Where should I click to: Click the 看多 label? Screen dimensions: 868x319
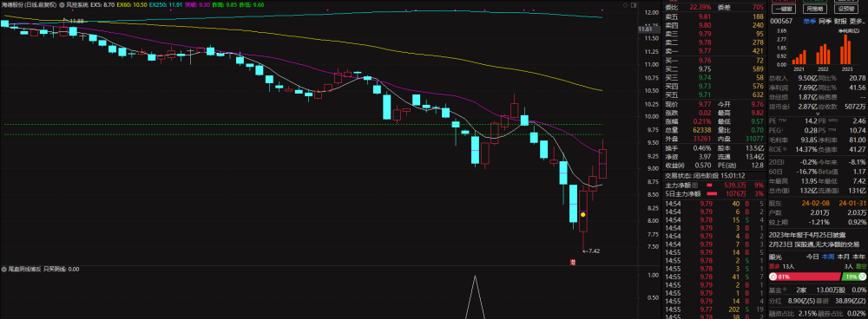(x=774, y=266)
